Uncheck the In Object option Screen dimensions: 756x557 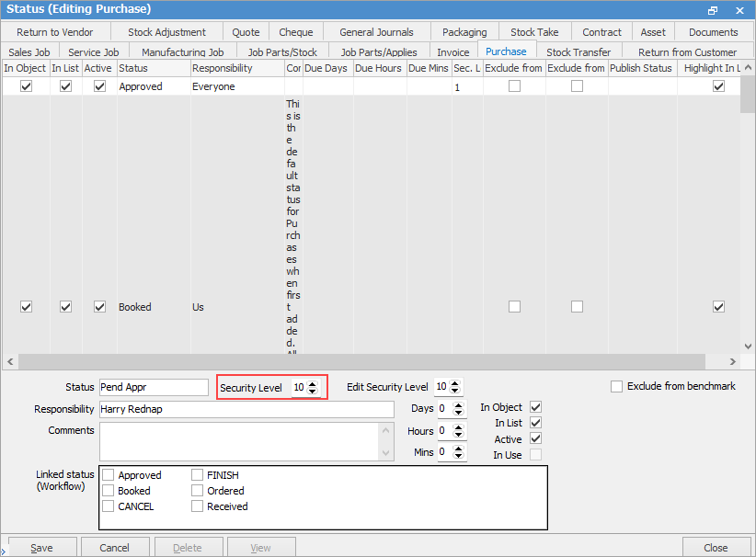(536, 407)
